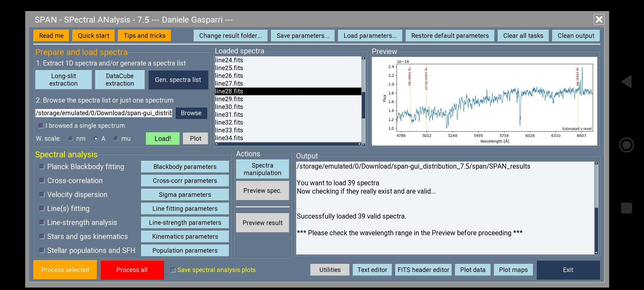This screenshot has width=644, height=290.
Task: Open Cross-corr parameters
Action: [x=185, y=181]
